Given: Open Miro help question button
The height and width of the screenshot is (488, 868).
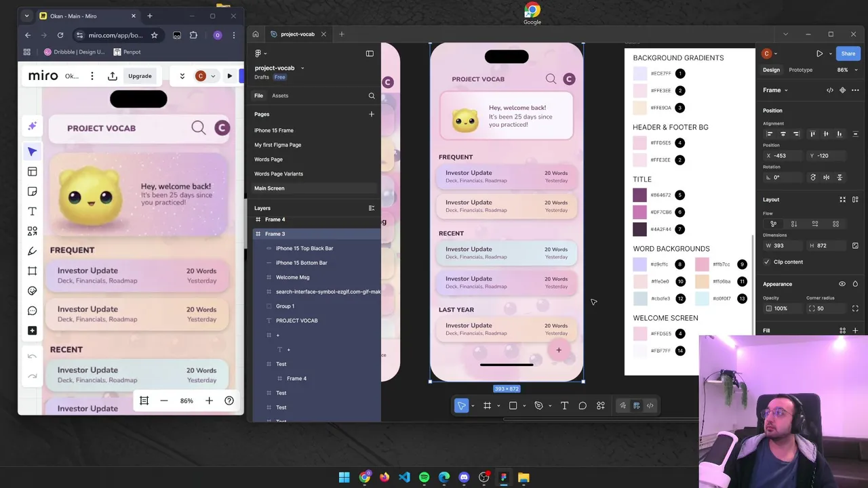Looking at the screenshot, I should pos(229,401).
